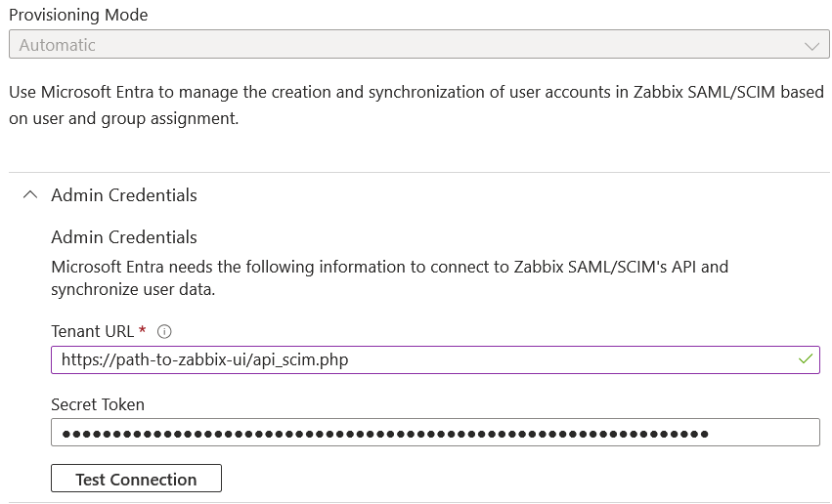Open the Provisioning Mode dropdown arrow
This screenshot has height=504, width=832.
pyautogui.click(x=811, y=46)
